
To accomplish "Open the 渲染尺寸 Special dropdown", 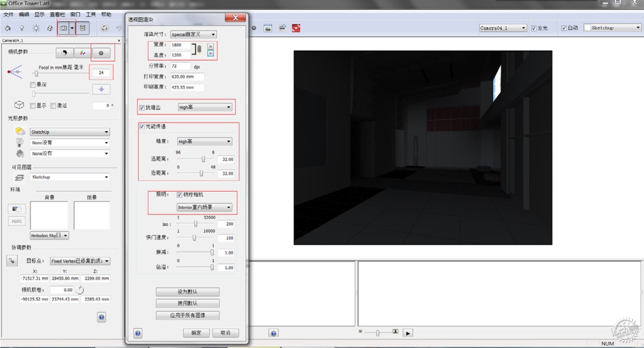I will 193,34.
